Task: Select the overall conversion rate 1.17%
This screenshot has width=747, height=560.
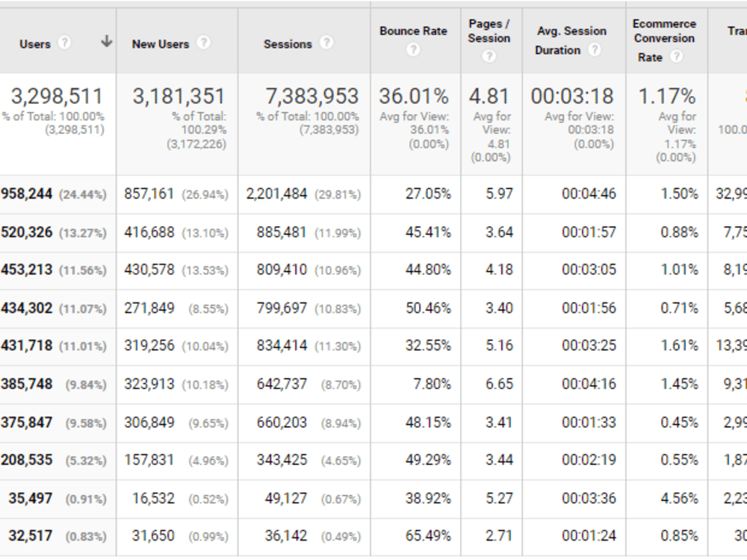Action: 666,96
